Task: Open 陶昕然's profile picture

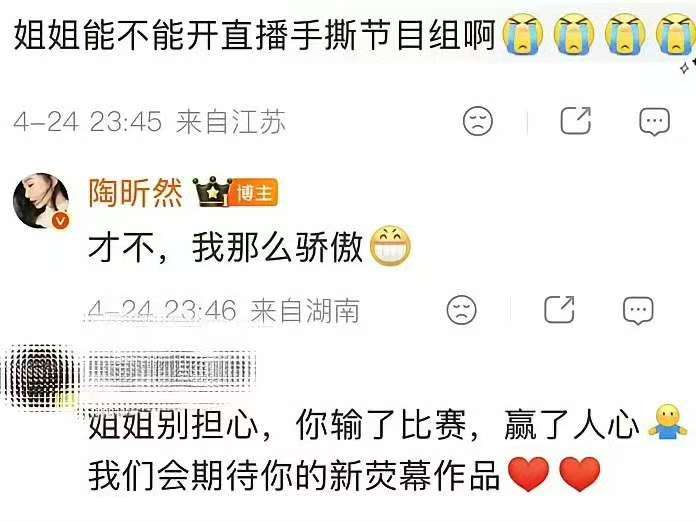Action: (41, 200)
